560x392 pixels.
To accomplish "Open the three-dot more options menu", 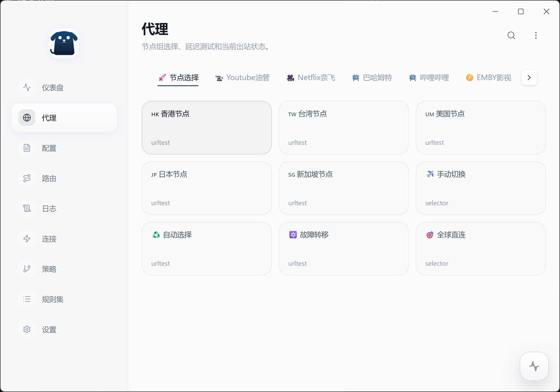I will 536,35.
